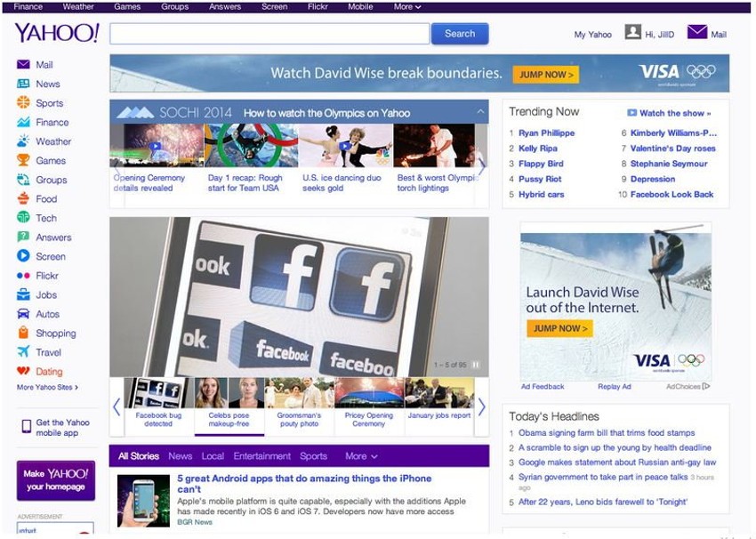This screenshot has width=756, height=539.
Task: Select the Weather sun-cloud icon
Action: (x=23, y=141)
